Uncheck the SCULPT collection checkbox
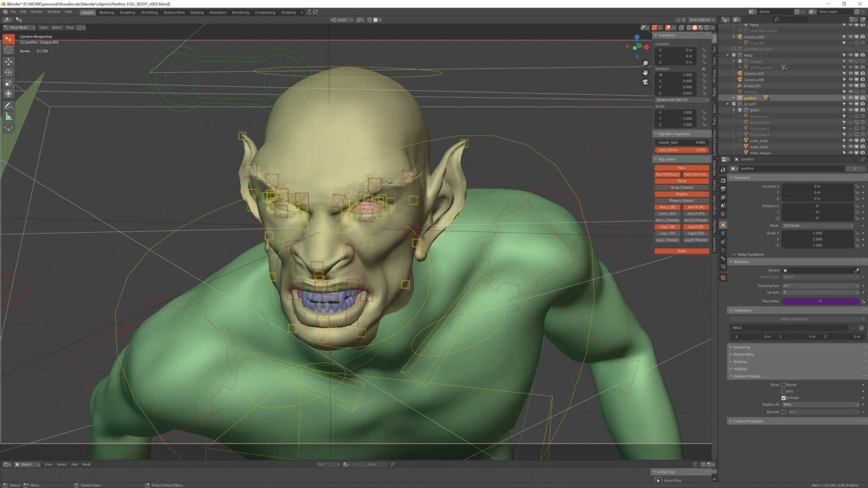Viewport: 868px width, 488px height. click(x=734, y=104)
